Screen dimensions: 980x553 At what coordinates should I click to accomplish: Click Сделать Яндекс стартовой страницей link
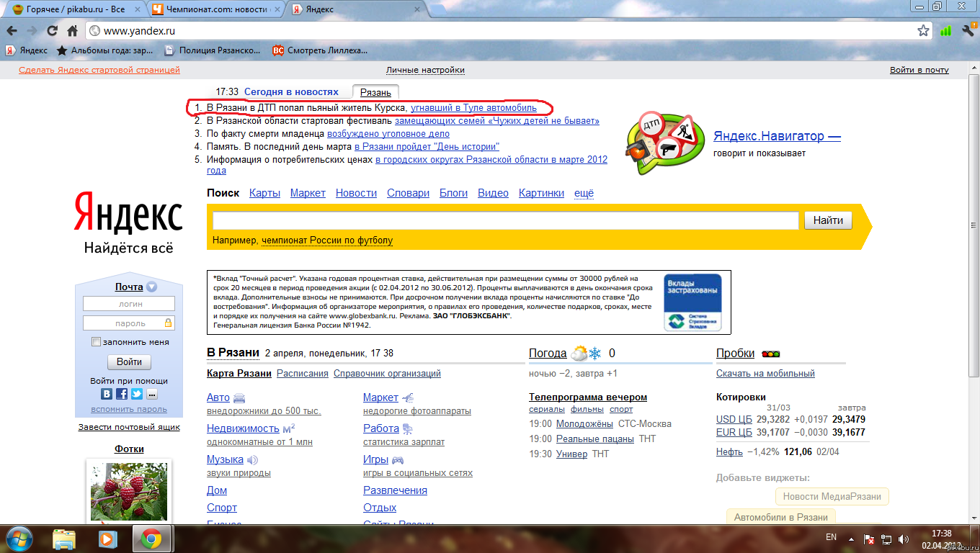[x=99, y=70]
